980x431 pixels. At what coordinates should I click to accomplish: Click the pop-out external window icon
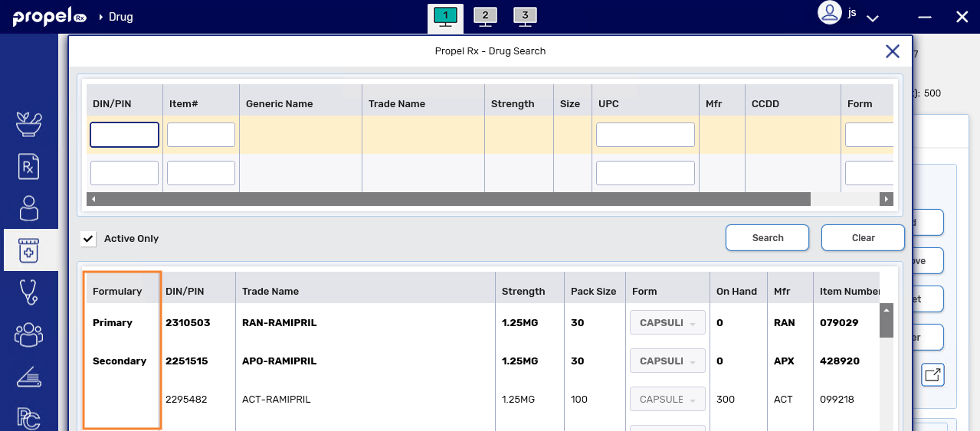tap(932, 375)
